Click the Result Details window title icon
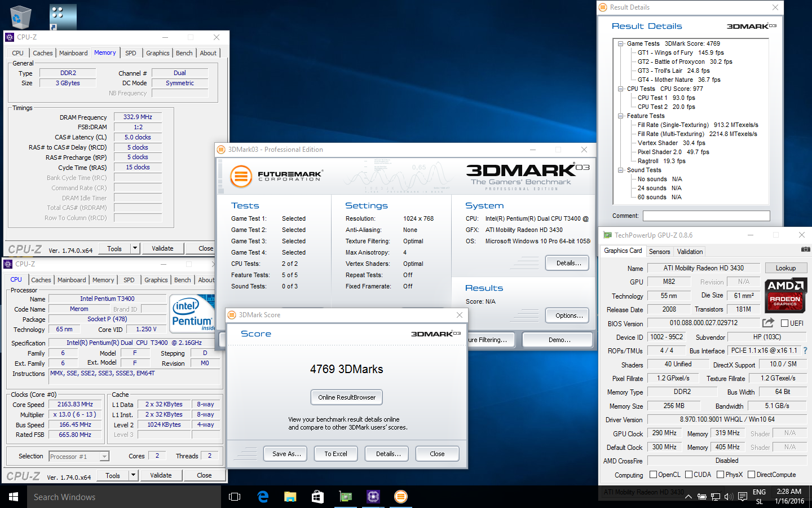Screen dimensions: 812x508 click(603, 7)
